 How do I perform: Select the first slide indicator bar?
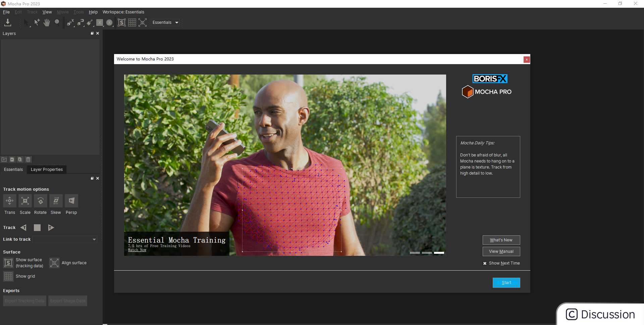click(x=415, y=253)
